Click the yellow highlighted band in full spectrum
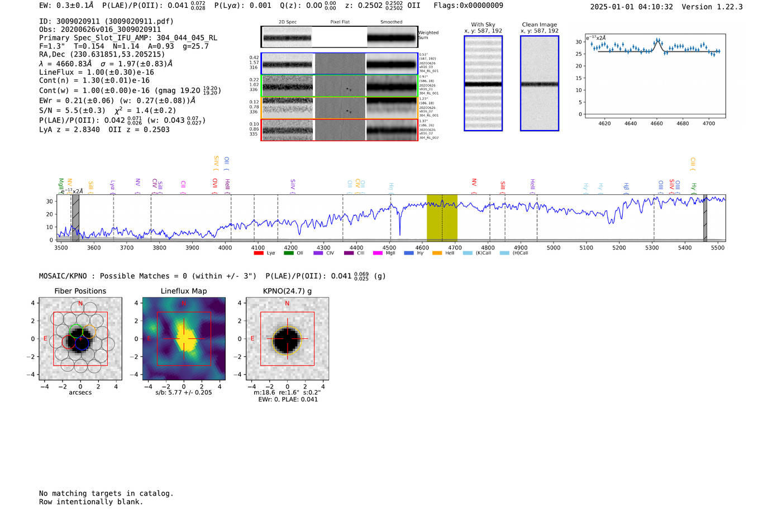Screen dimensions: 782x532 [442, 218]
